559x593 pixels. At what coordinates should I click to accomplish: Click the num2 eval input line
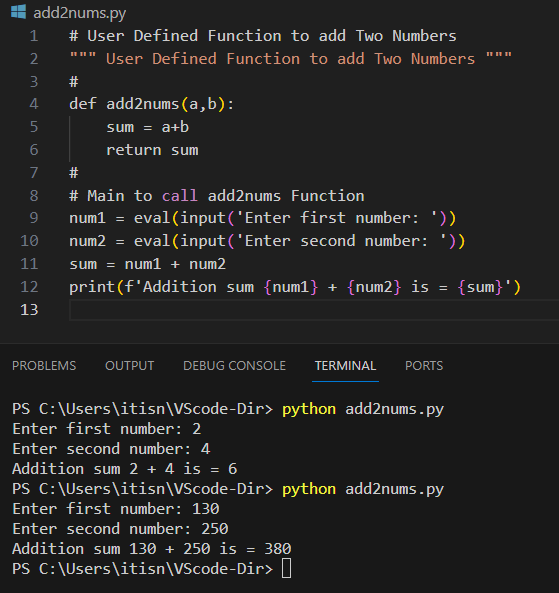pyautogui.click(x=267, y=241)
